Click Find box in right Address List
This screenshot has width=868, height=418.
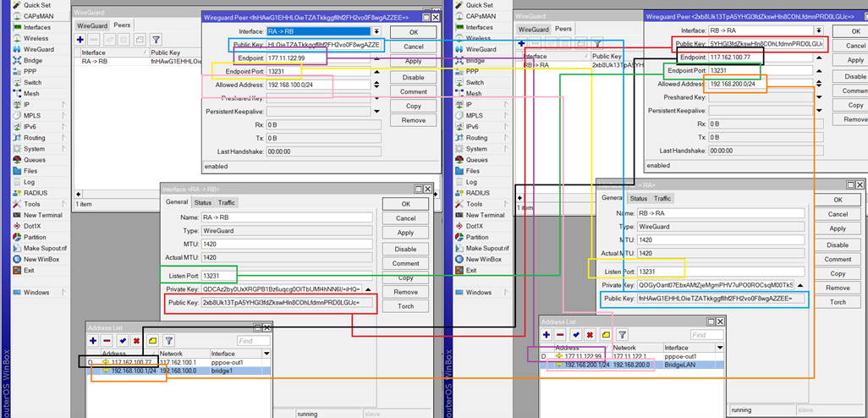click(x=707, y=335)
